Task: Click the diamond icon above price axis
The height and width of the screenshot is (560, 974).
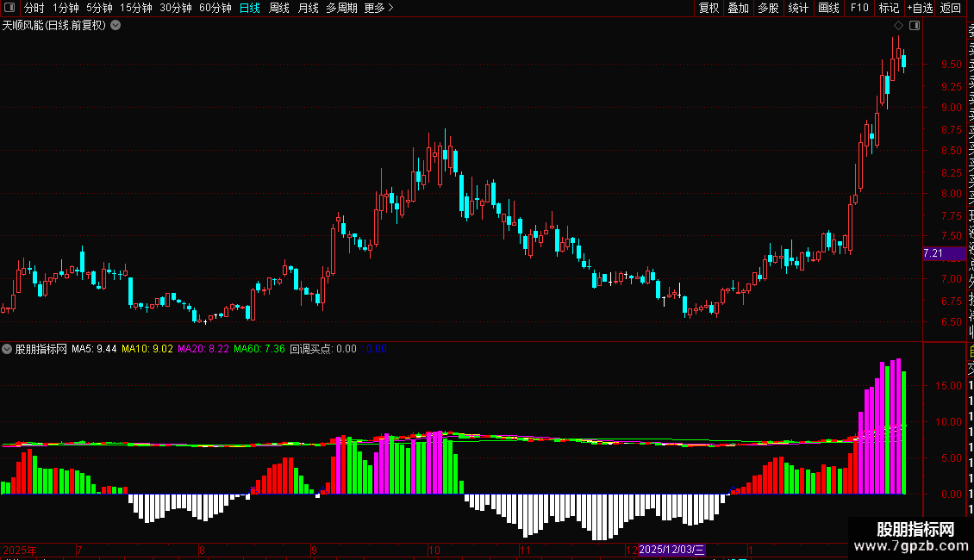Action: click(898, 26)
